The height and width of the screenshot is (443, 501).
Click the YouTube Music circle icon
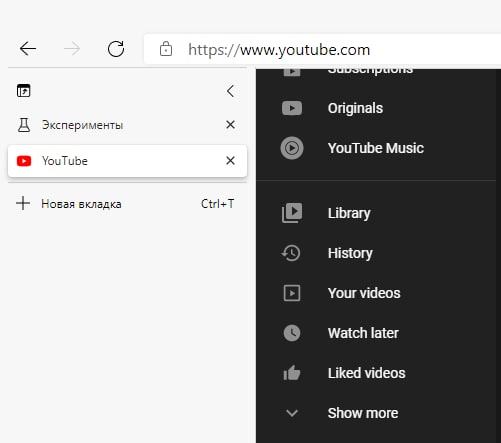292,148
